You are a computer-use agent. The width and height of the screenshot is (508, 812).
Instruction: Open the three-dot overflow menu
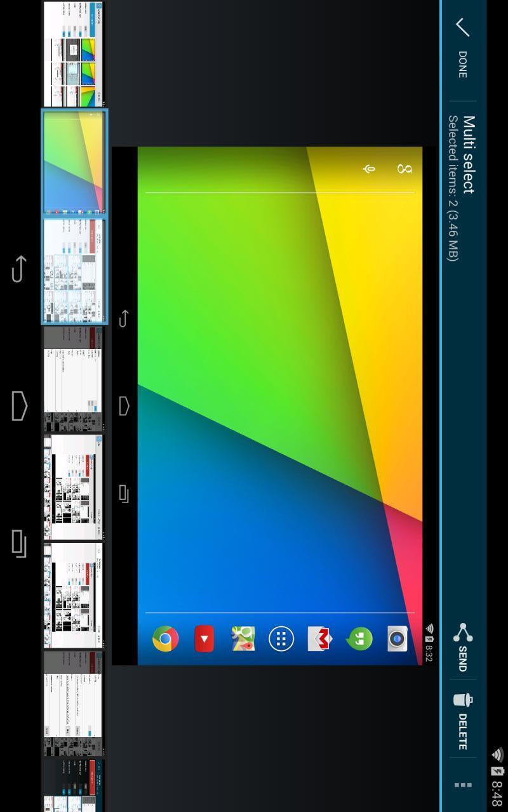[x=463, y=785]
